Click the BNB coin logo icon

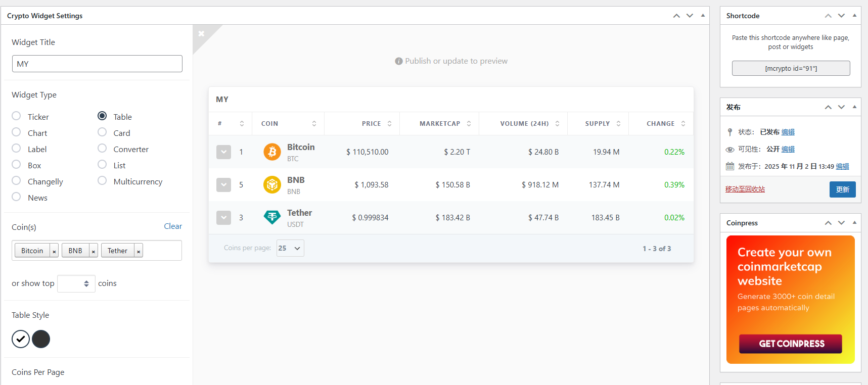[x=272, y=185]
